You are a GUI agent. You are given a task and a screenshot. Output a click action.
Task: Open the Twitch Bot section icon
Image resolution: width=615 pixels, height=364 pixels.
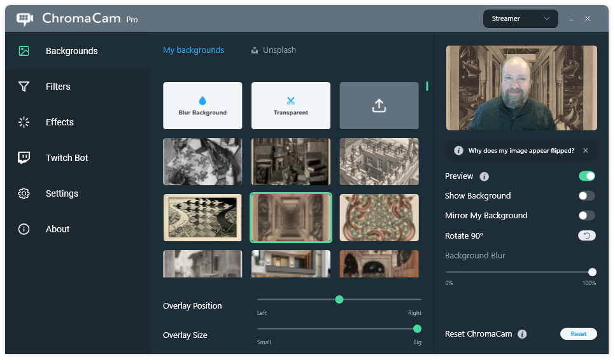(24, 158)
